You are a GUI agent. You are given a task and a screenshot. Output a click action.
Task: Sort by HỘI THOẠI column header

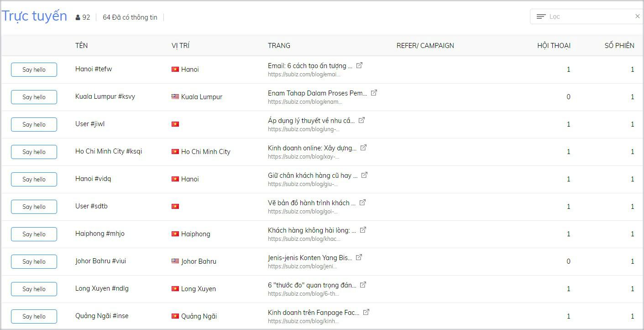tap(554, 45)
